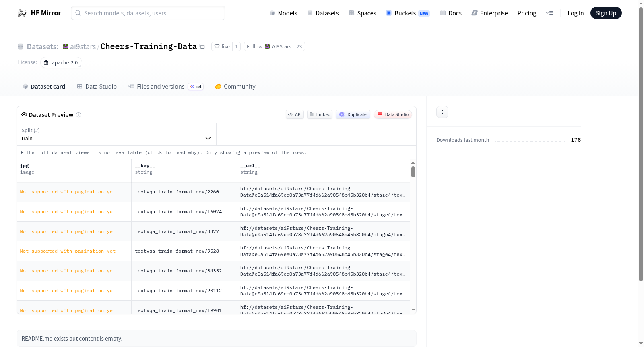This screenshot has height=347, width=644.
Task: Click the Sign Up button
Action: coord(606,13)
